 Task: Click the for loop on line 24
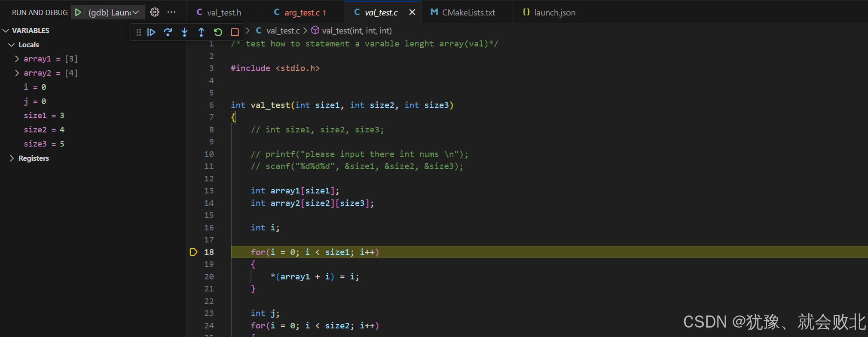tap(315, 325)
